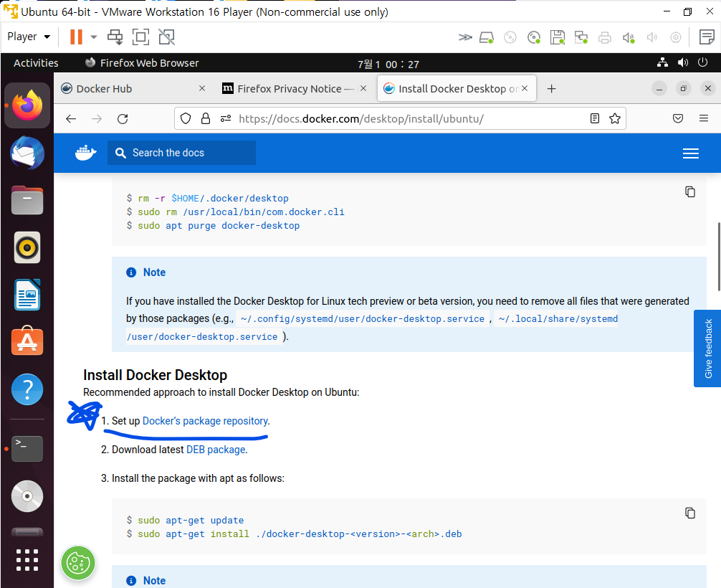Open tracking protection shield icon
This screenshot has height=588, width=721.
coord(186,119)
